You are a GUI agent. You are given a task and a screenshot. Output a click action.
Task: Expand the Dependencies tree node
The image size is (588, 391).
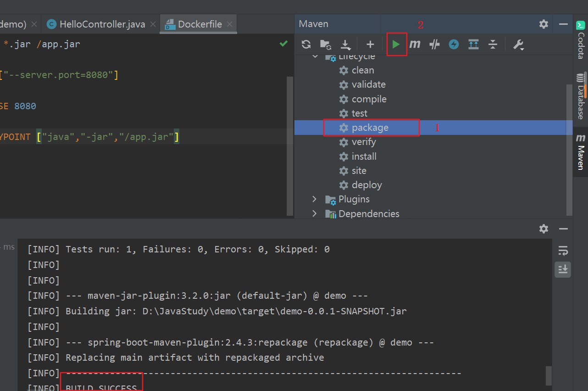[x=315, y=213]
